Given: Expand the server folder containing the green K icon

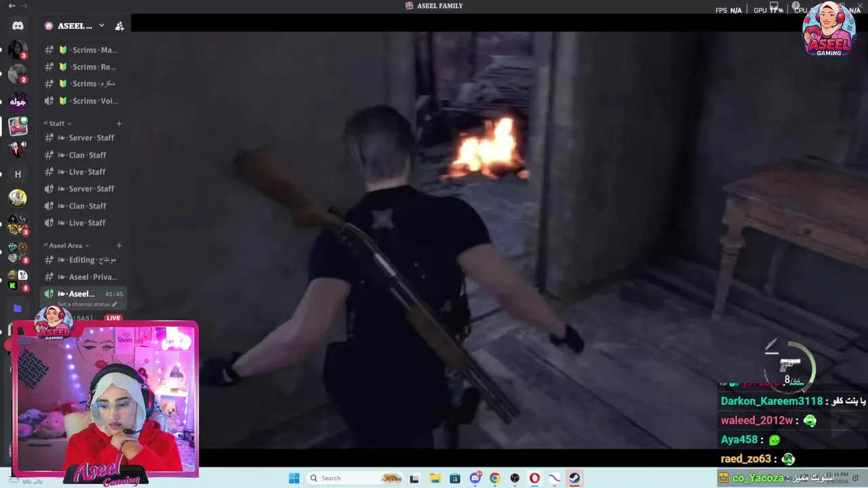Looking at the screenshot, I should click(18, 280).
